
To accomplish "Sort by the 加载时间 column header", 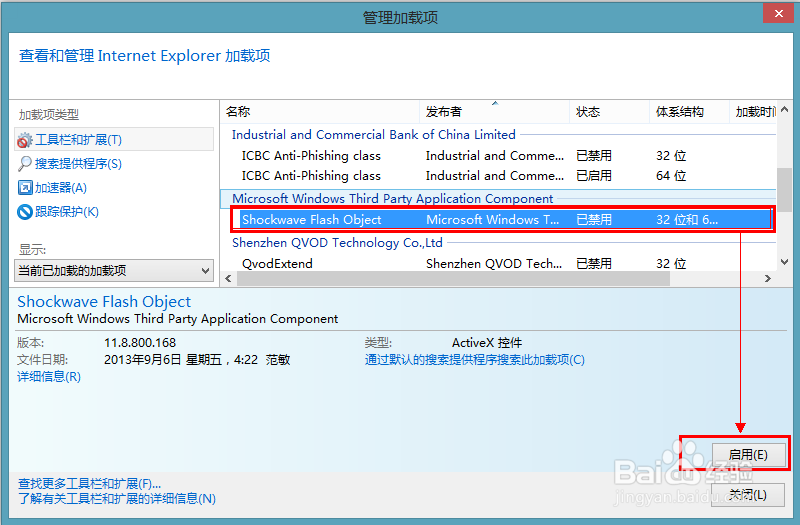I will tap(753, 112).
